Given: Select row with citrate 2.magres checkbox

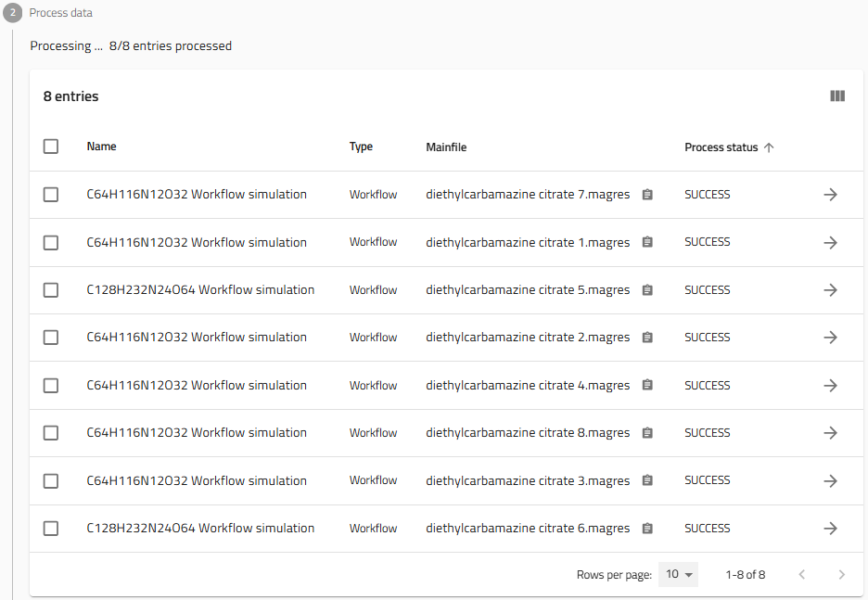Looking at the screenshot, I should (x=51, y=337).
